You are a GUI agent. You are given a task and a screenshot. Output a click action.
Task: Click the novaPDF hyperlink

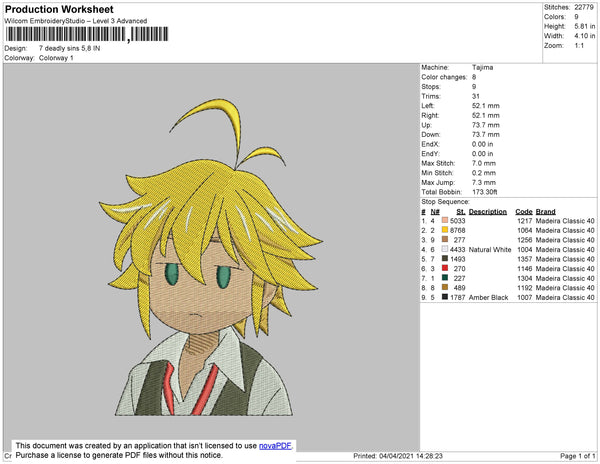click(x=275, y=446)
